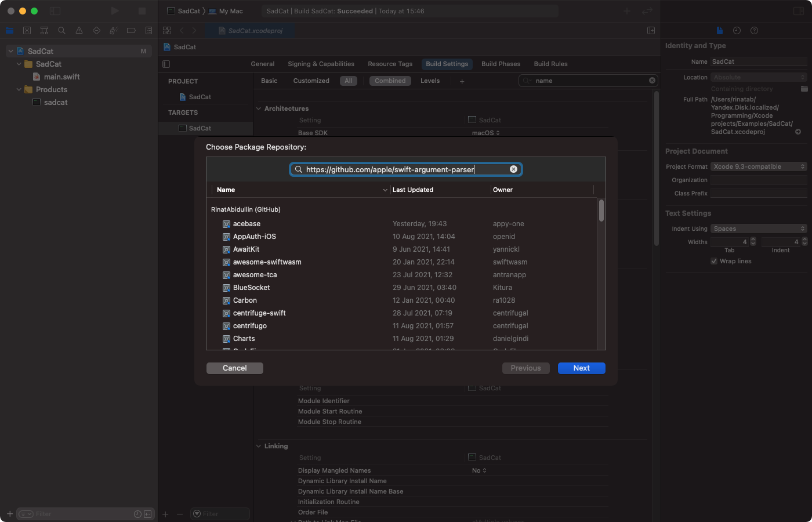The width and height of the screenshot is (812, 522).
Task: Select the Quick Help inspector icon
Action: point(754,31)
